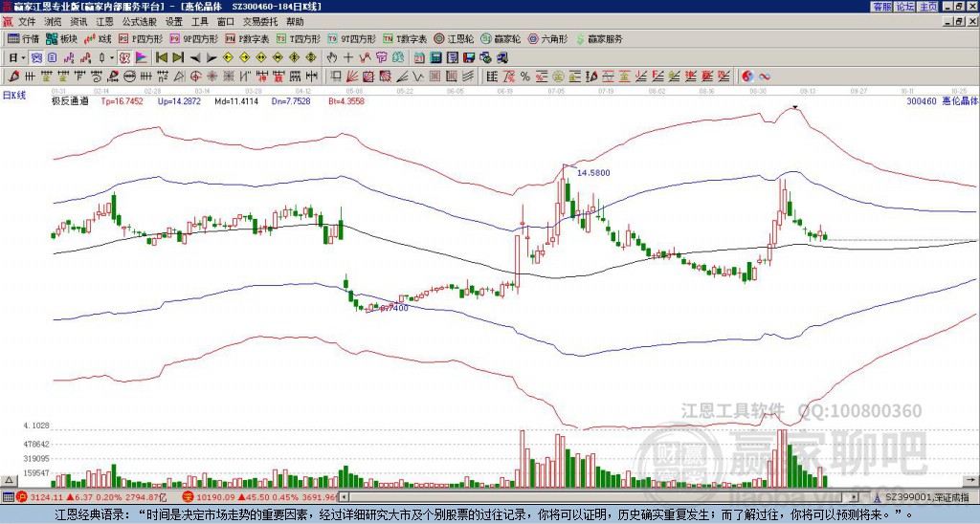The height and width of the screenshot is (524, 980).
Task: Click the calendar 21 icon
Action: (419, 57)
